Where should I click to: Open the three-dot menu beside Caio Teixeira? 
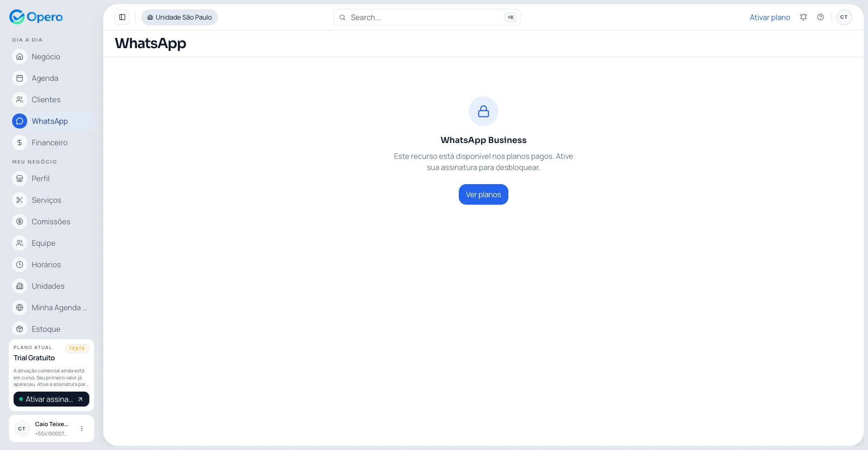82,429
